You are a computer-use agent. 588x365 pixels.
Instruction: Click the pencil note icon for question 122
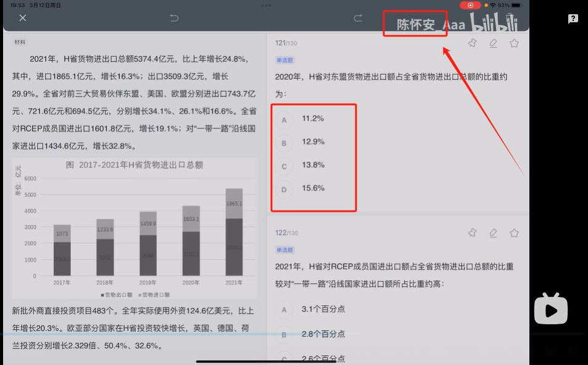point(493,233)
